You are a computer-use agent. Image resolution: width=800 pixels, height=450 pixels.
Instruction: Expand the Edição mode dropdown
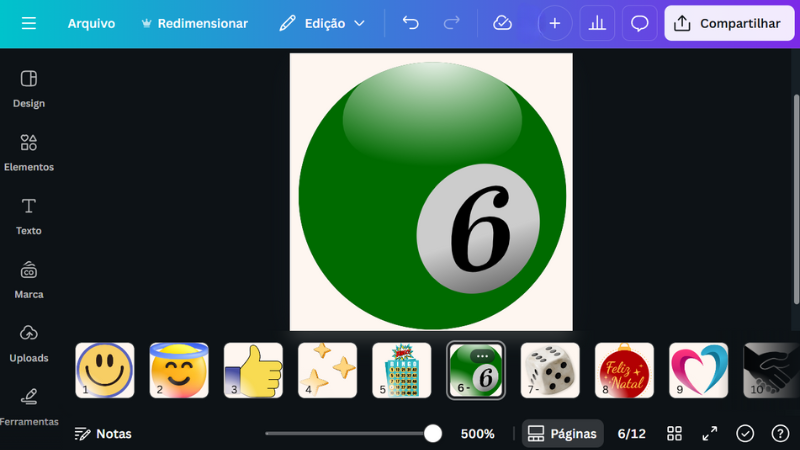(322, 23)
